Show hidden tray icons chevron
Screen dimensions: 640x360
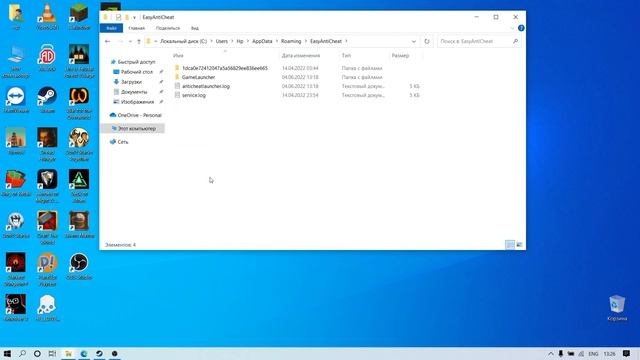click(551, 353)
